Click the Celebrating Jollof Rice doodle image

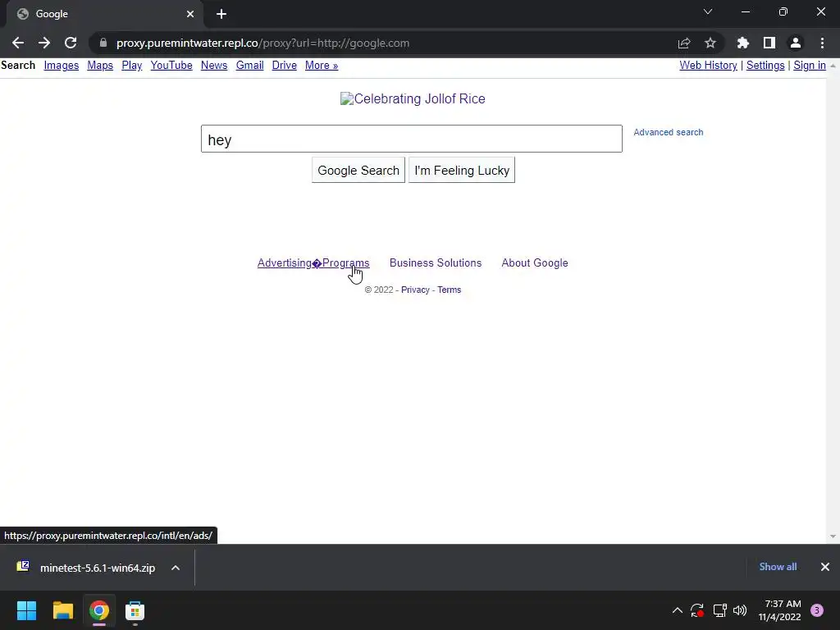413,98
